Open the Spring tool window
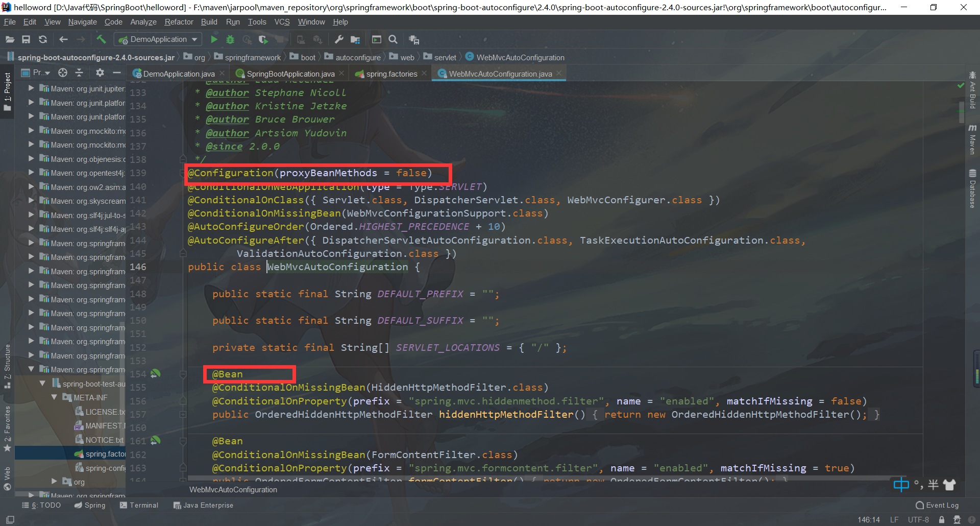 90,505
